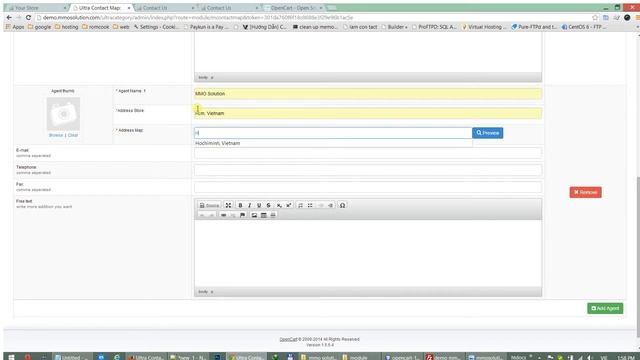Click the Agent Name input field

[368, 93]
